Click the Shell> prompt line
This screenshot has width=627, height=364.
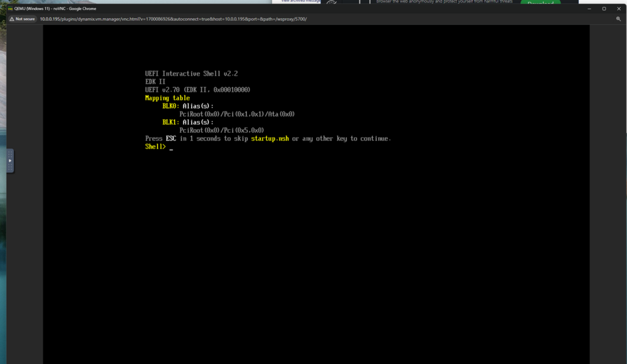coord(159,147)
